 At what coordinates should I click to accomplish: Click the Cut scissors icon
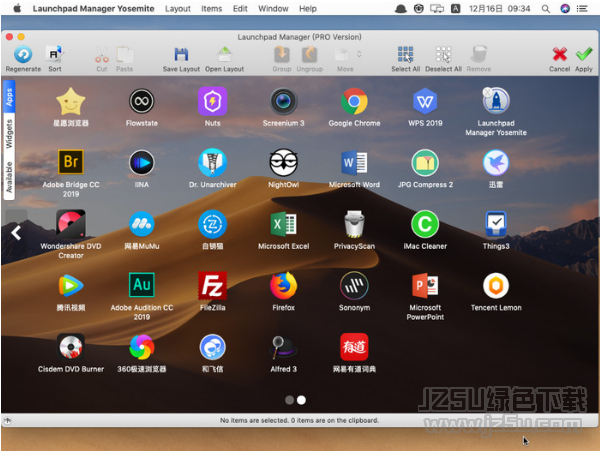click(x=102, y=55)
